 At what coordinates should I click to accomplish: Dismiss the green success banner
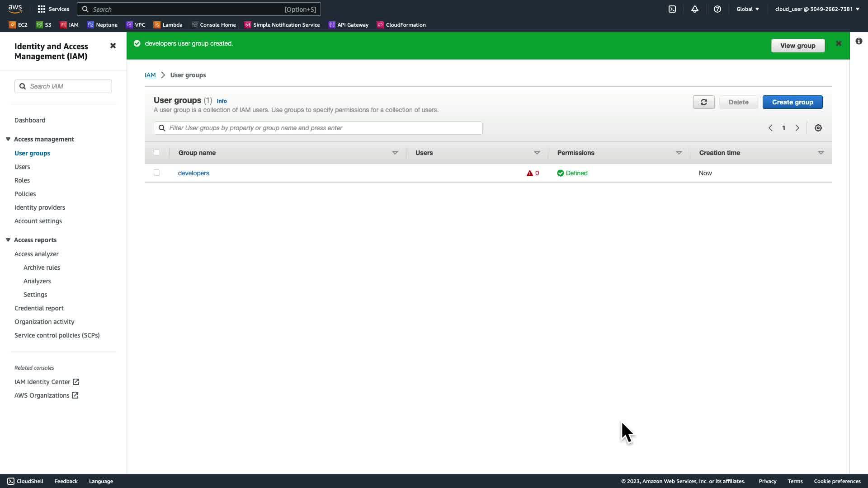coord(839,43)
